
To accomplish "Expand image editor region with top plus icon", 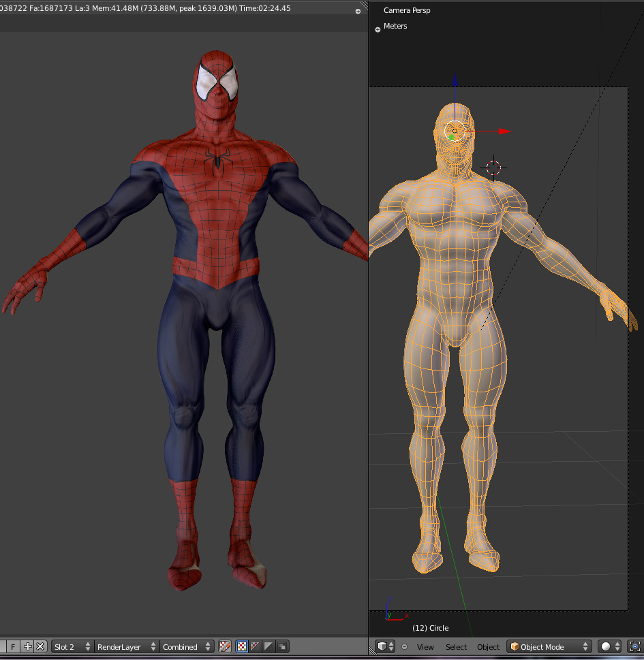I will pos(358,12).
